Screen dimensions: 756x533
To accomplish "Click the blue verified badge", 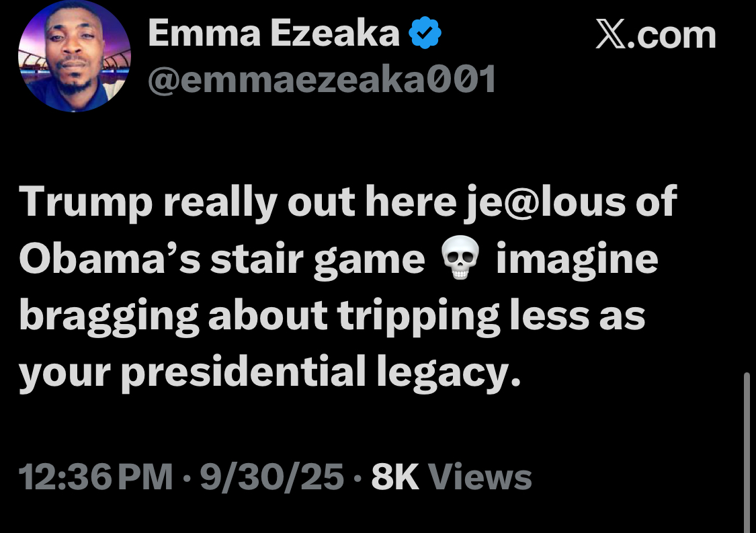I will pyautogui.click(x=425, y=34).
